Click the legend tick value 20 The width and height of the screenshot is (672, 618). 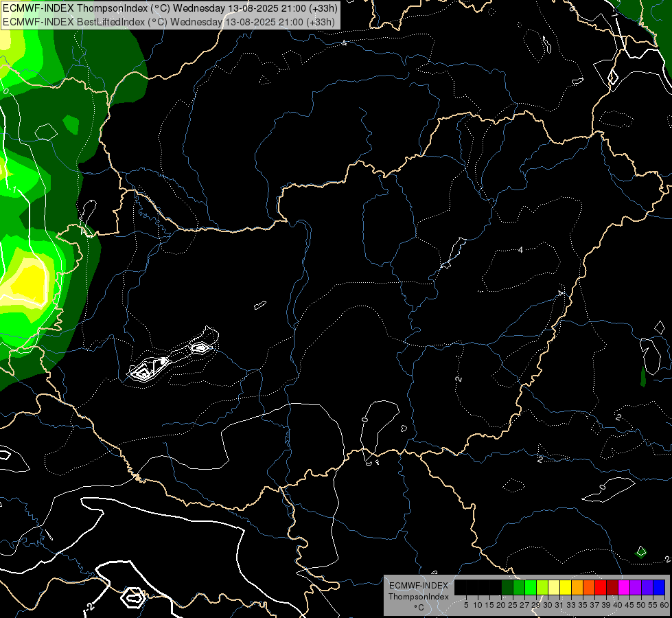(x=501, y=605)
